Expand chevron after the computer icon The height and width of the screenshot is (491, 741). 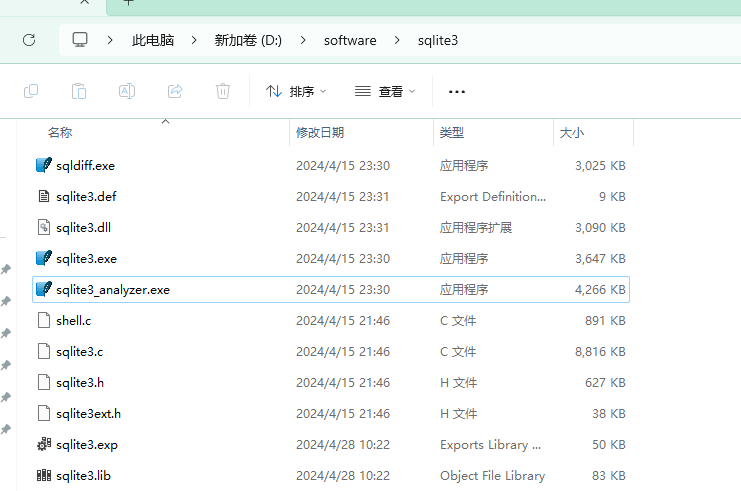click(x=110, y=40)
